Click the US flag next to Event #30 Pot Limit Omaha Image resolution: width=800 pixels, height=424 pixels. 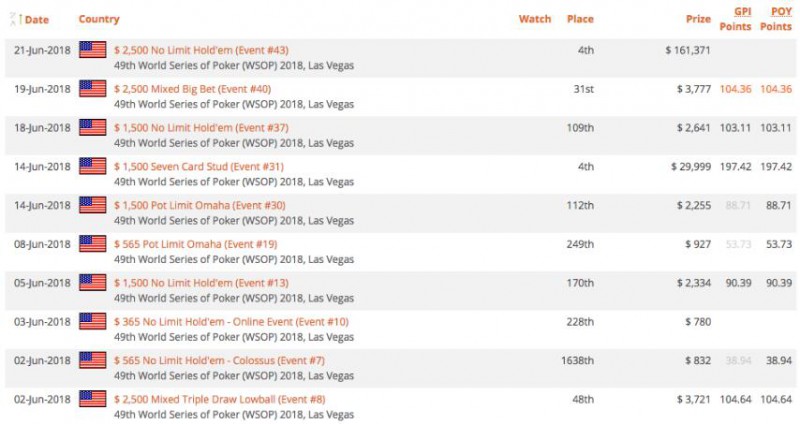click(93, 205)
